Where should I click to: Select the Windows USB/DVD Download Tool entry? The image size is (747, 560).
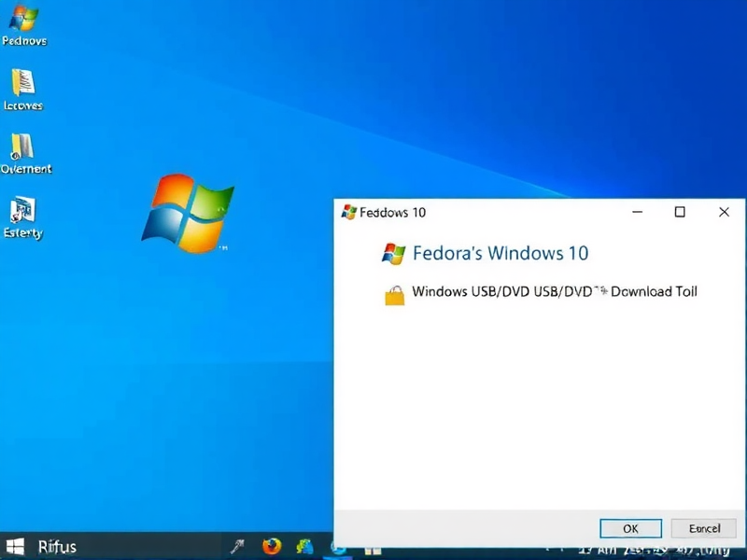pyautogui.click(x=553, y=291)
